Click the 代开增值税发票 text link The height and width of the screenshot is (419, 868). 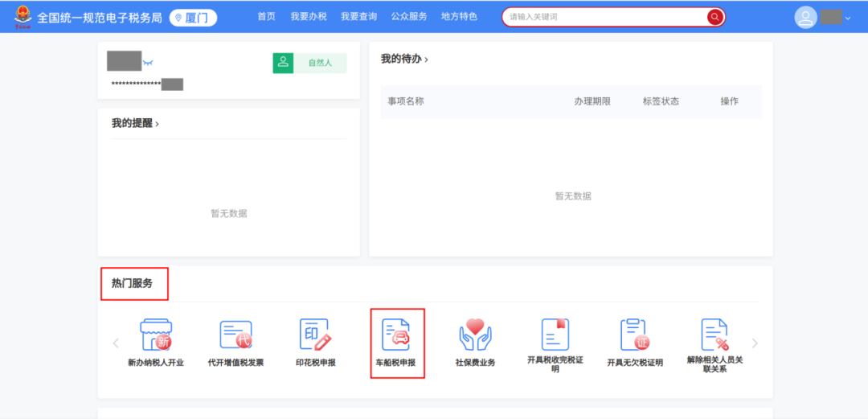click(235, 363)
